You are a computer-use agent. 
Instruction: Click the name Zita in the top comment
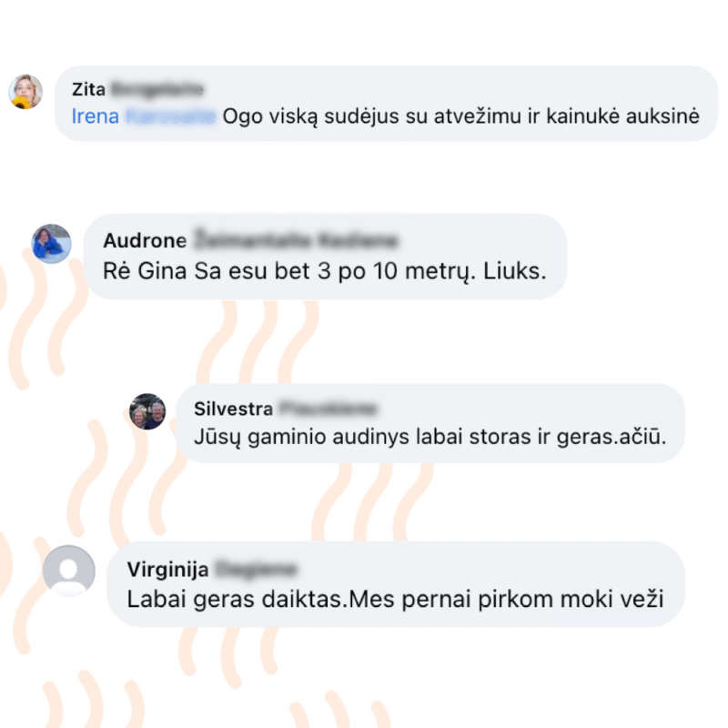88,89
